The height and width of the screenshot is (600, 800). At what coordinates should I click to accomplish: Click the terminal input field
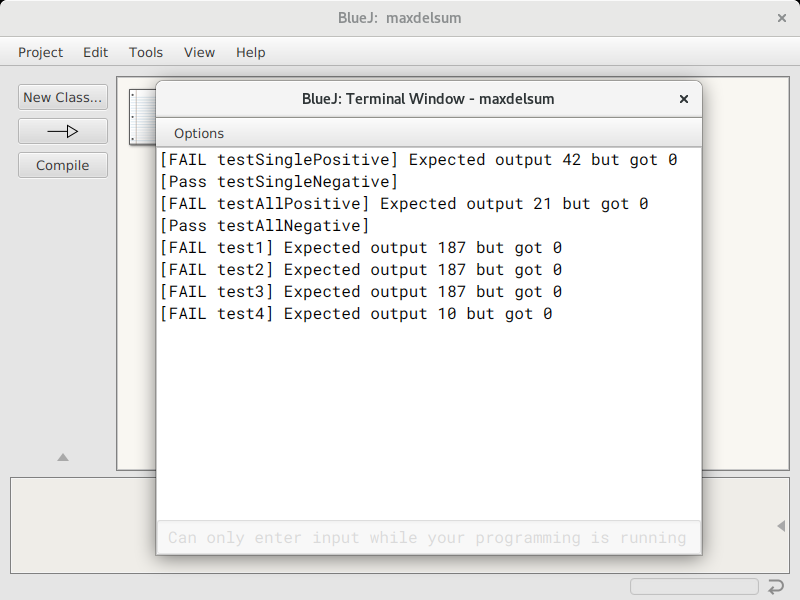429,537
